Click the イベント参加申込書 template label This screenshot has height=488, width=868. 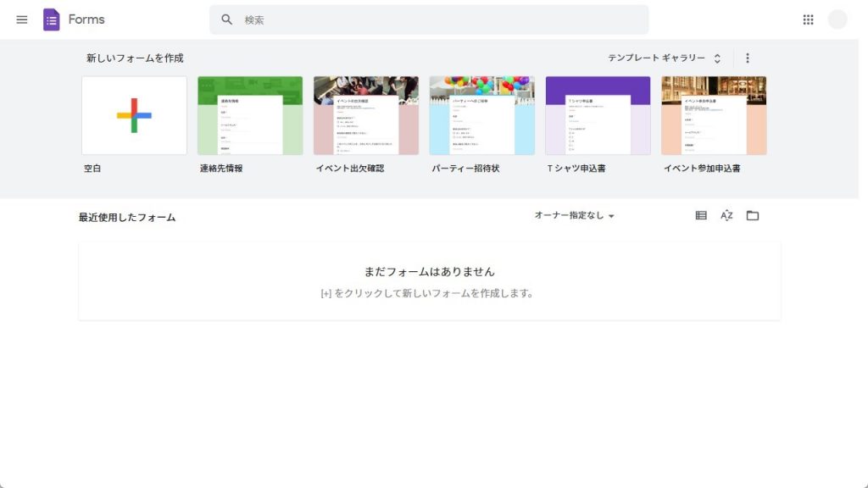(x=702, y=169)
